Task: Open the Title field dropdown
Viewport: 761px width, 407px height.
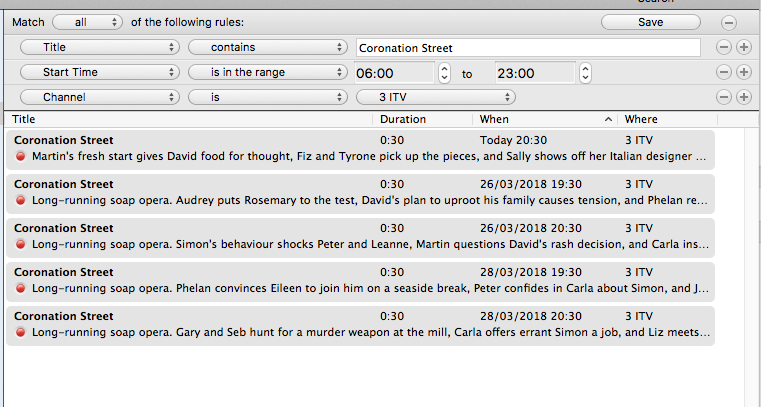Action: click(x=100, y=47)
